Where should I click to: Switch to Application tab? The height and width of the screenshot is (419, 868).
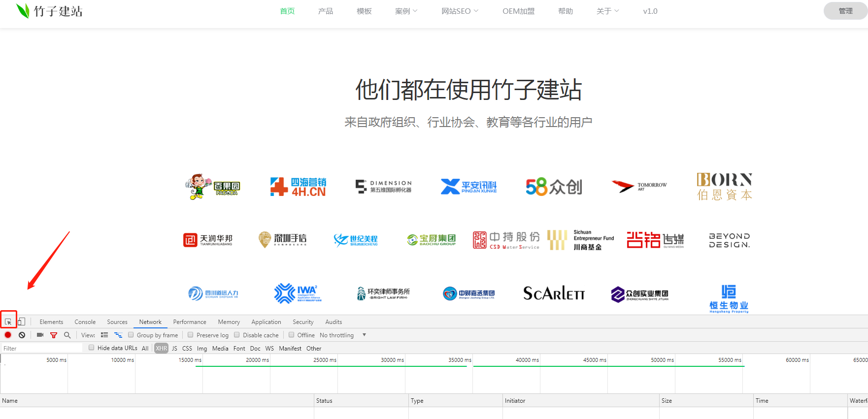pos(266,322)
